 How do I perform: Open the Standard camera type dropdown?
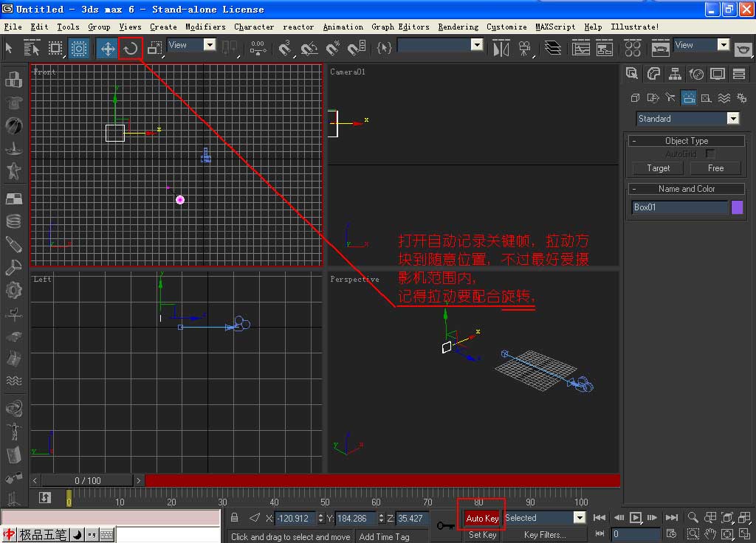coord(687,119)
